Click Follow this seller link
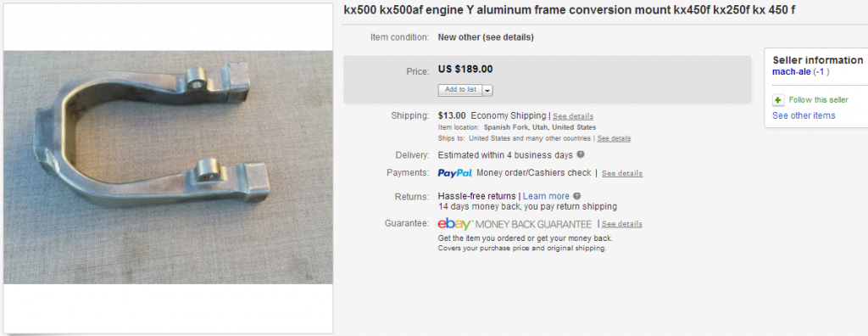868x336 pixels. (818, 100)
